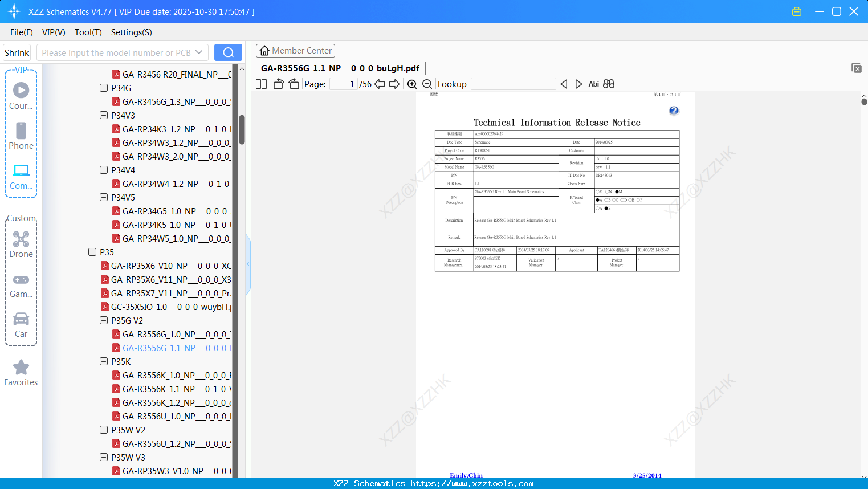Zoom out of the PDF

pos(427,84)
